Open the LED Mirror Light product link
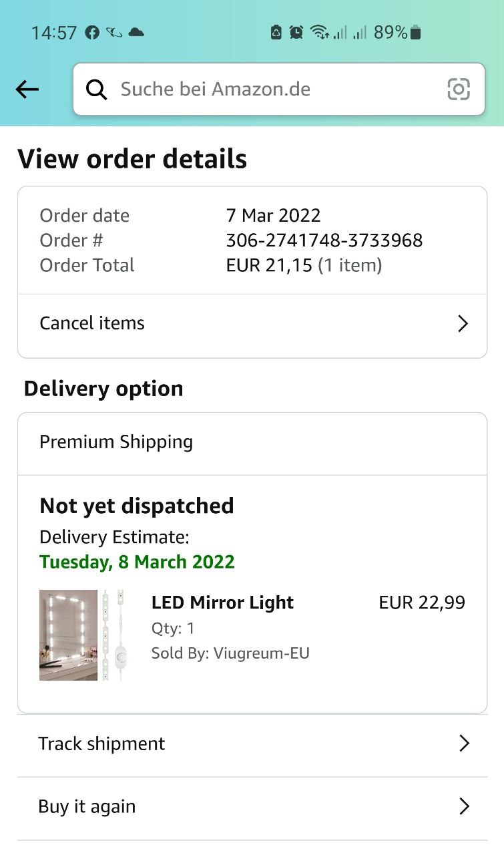Viewport: 504px width, 855px height. pos(222,603)
